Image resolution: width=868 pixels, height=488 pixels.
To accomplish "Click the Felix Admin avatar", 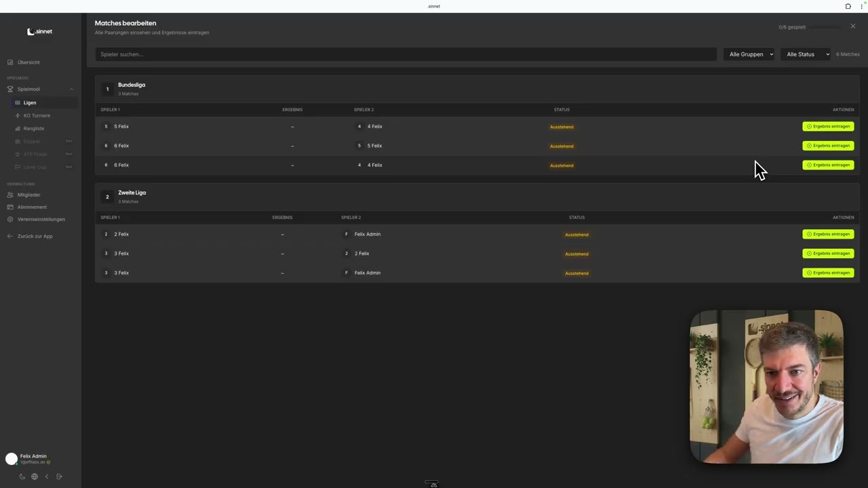I will 12,459.
